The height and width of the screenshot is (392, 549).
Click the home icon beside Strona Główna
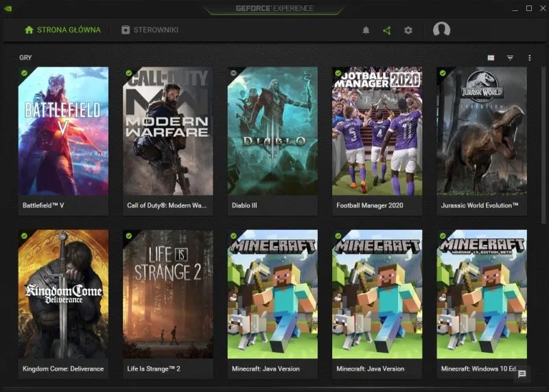click(29, 30)
